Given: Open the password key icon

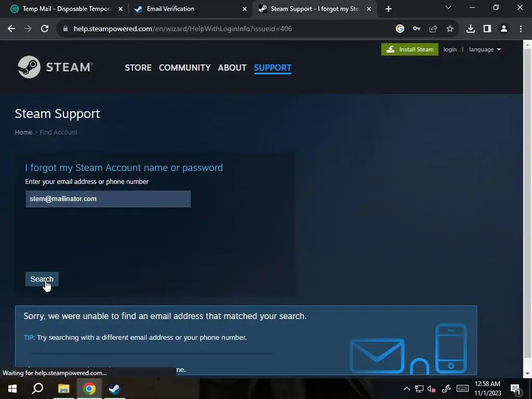Looking at the screenshot, I should [417, 29].
